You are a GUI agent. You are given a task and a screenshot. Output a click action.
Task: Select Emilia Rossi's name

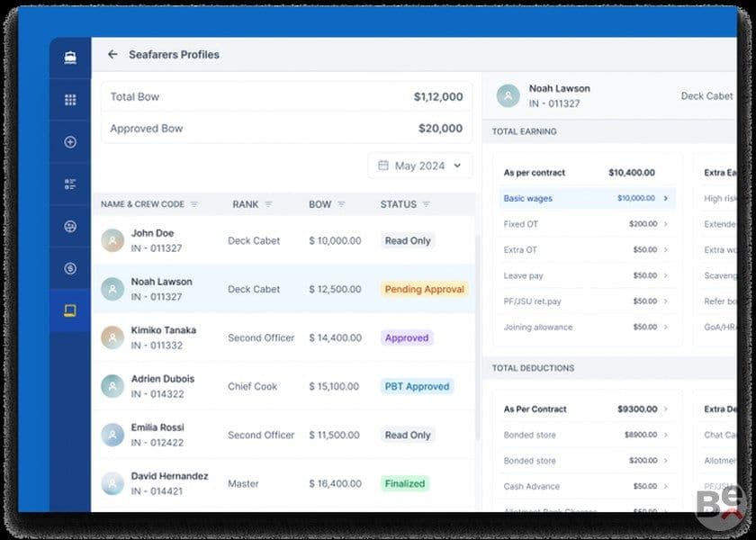157,427
